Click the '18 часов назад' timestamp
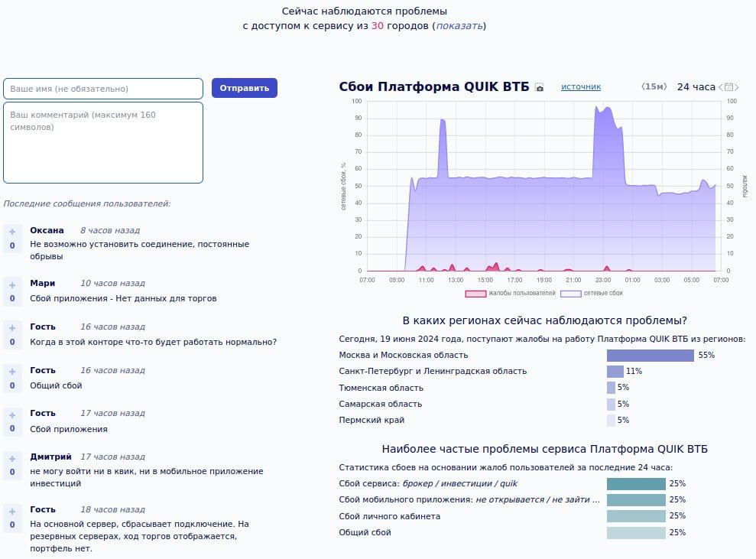The width and height of the screenshot is (756, 559). tap(113, 509)
